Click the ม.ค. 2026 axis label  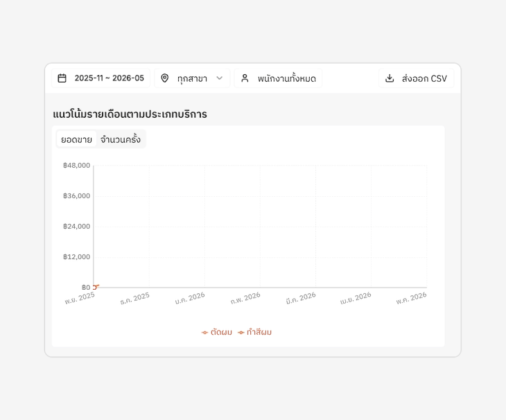coord(190,299)
